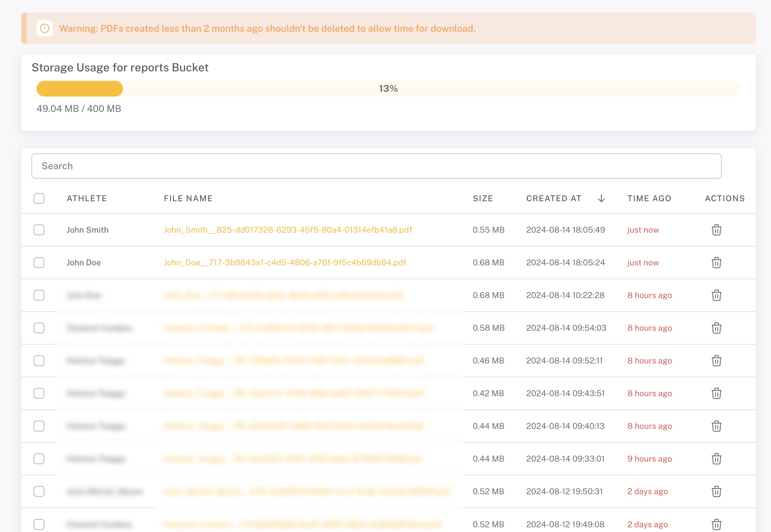Remove the 9 hours ago file

716,458
